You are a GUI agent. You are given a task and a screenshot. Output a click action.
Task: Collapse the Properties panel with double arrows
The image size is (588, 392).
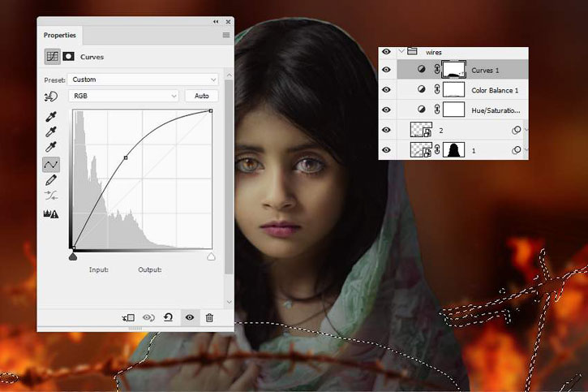click(216, 22)
